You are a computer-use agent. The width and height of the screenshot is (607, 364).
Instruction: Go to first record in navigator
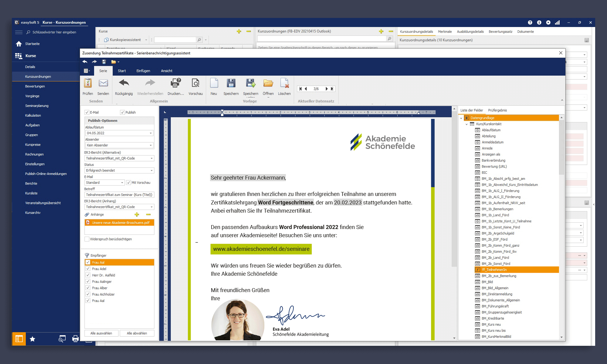coord(300,89)
